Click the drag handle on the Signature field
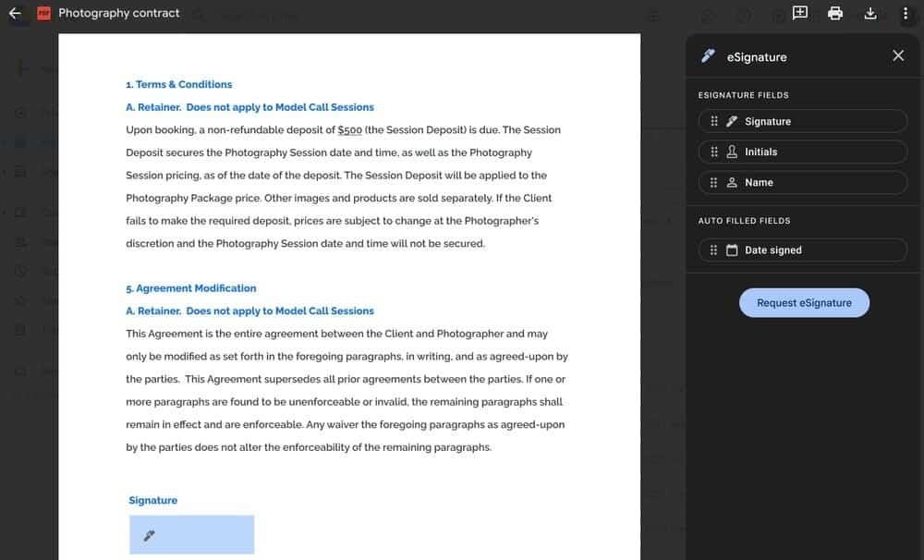This screenshot has width=924, height=560. [x=713, y=120]
